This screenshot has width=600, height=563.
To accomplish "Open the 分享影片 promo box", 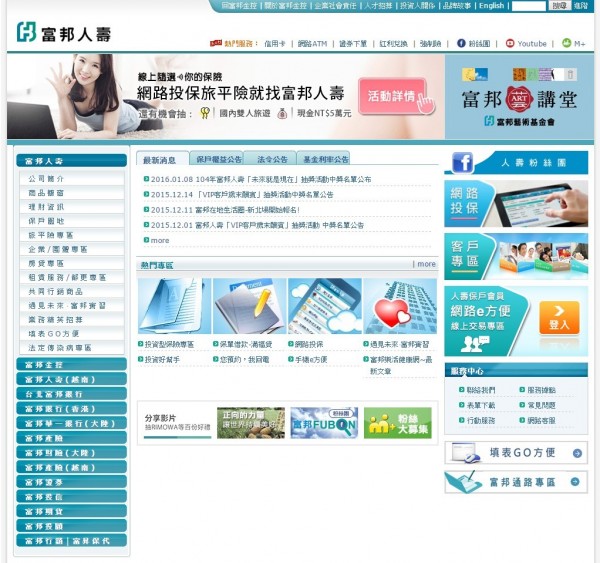I will [x=178, y=423].
